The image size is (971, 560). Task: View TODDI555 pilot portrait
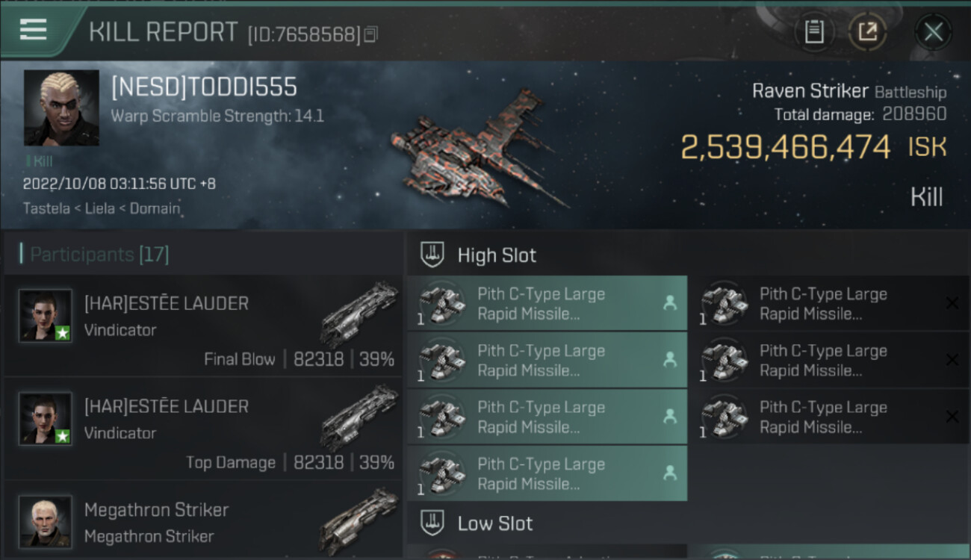(61, 108)
